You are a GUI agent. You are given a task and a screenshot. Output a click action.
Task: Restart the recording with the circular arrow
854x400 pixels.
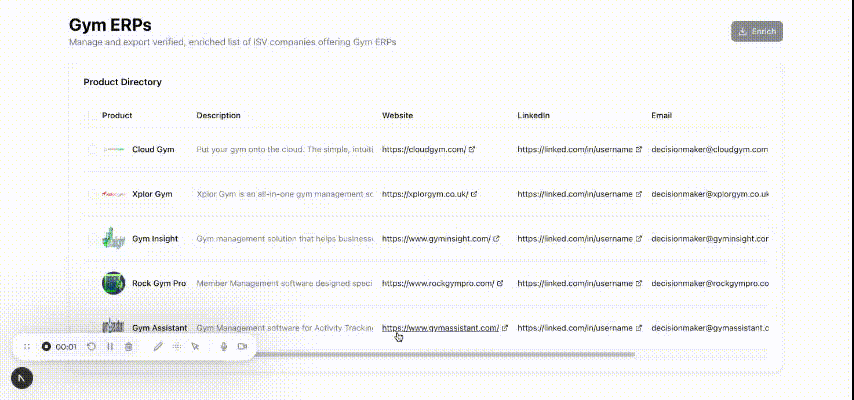tap(92, 346)
